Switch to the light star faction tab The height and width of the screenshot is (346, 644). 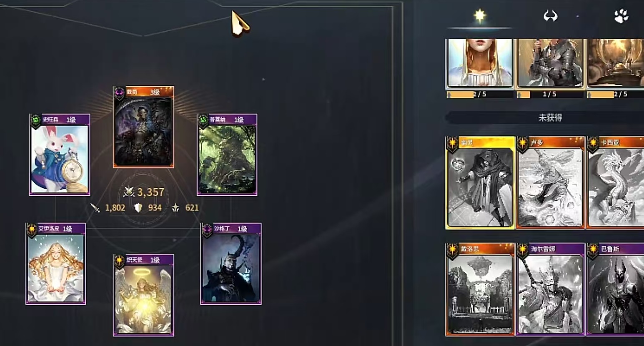[480, 16]
